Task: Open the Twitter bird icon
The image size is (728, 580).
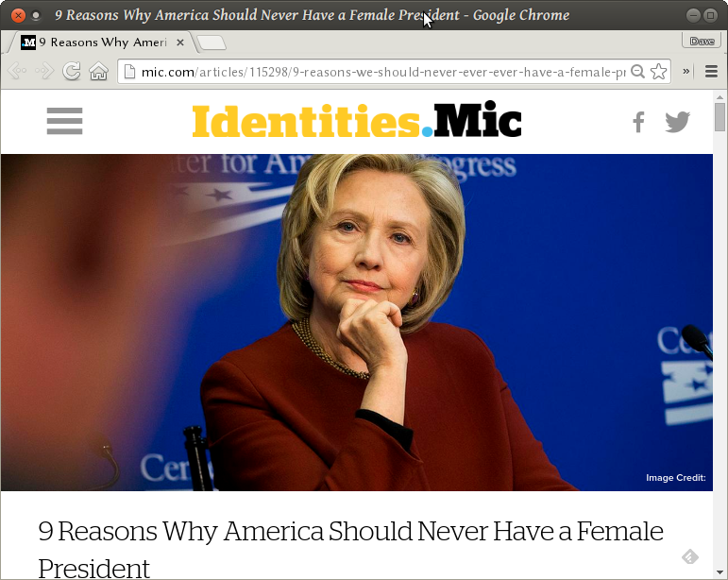Action: click(x=677, y=122)
